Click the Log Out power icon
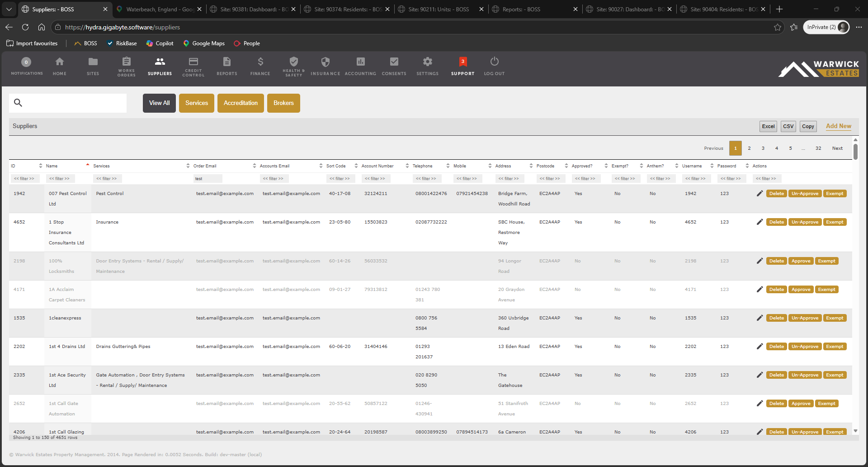The height and width of the screenshot is (467, 868). coord(495,61)
